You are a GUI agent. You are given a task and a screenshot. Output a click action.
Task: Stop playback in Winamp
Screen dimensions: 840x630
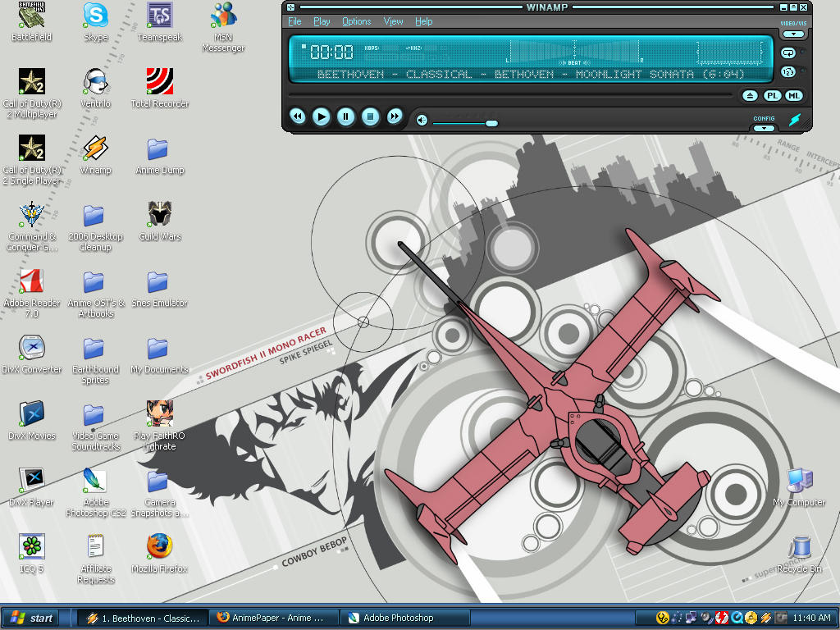tap(370, 116)
